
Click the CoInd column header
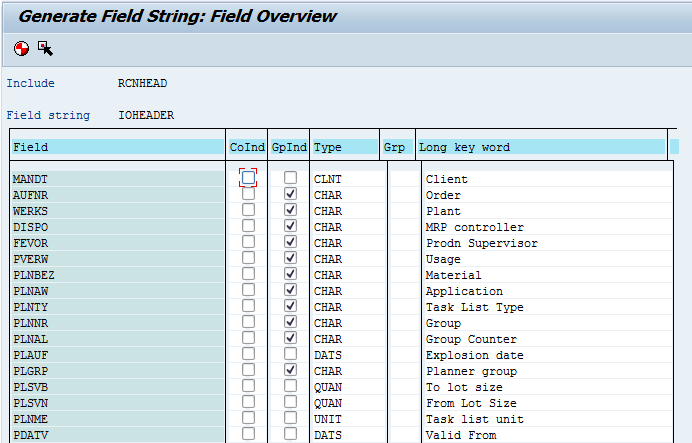point(247,147)
